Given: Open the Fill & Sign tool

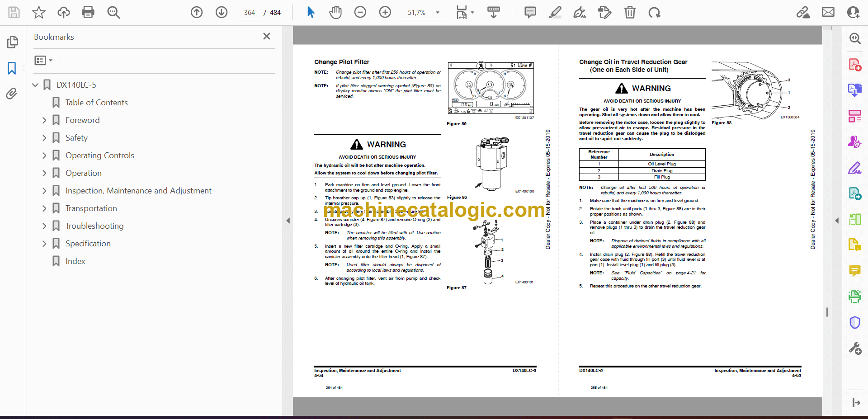Looking at the screenshot, I should tap(854, 168).
